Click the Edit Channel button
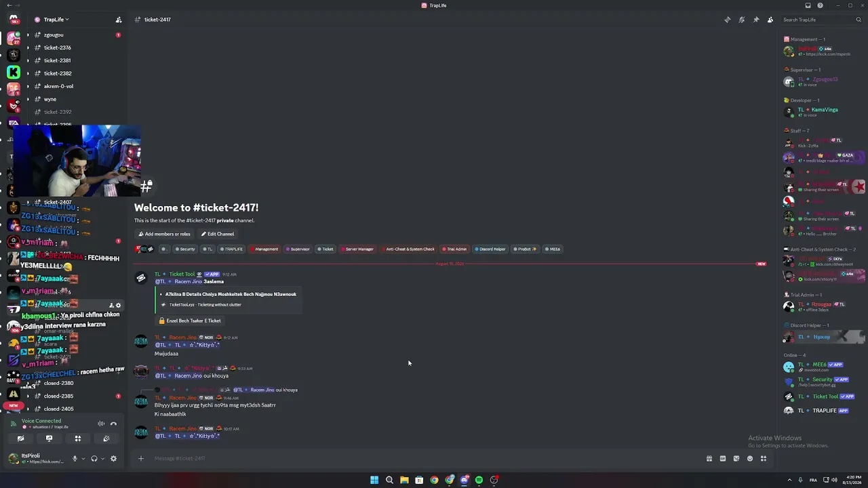Image resolution: width=868 pixels, height=488 pixels. tap(218, 234)
